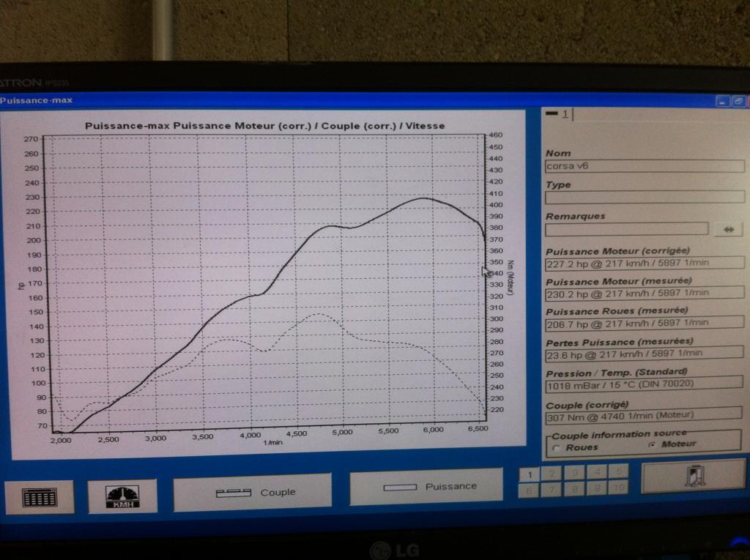750x560 pixels.
Task: Select run number 7 button
Action: point(552,490)
